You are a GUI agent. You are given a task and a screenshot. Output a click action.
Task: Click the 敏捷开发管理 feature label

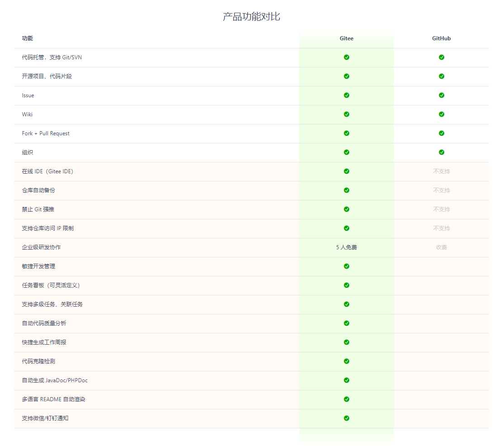coord(38,266)
